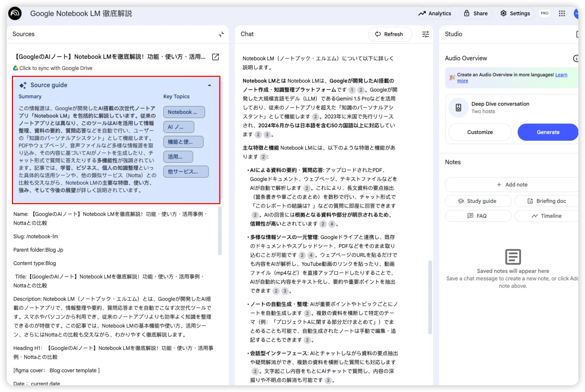Select the 'Notebook ...' key topic chip
Image resolution: width=585 pixels, height=392 pixels.
pos(184,112)
